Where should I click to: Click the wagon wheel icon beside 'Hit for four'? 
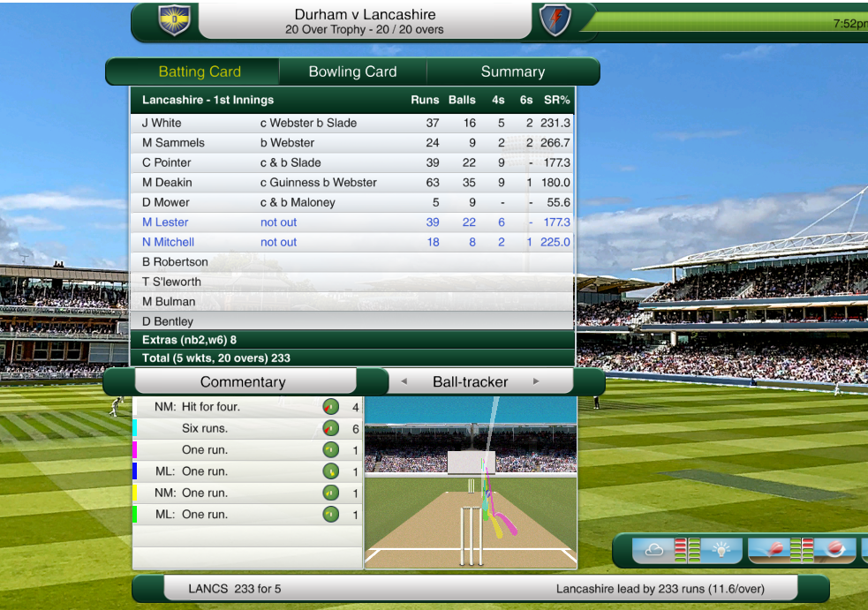coord(331,408)
